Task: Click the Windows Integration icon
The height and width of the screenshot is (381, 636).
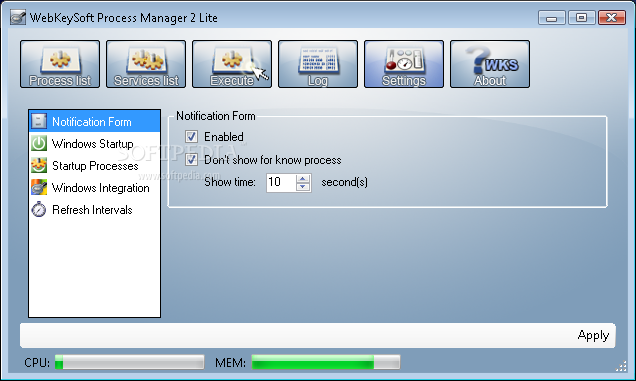Action: (39, 187)
